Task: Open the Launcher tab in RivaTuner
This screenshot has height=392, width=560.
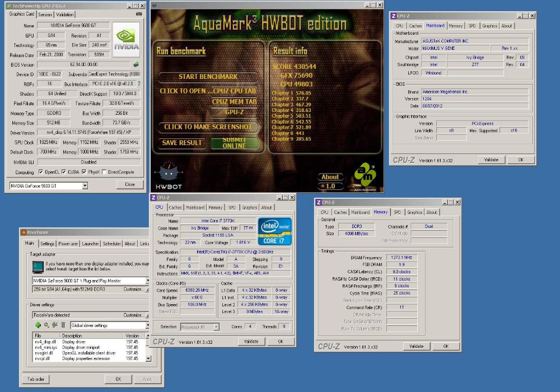Action: point(90,244)
